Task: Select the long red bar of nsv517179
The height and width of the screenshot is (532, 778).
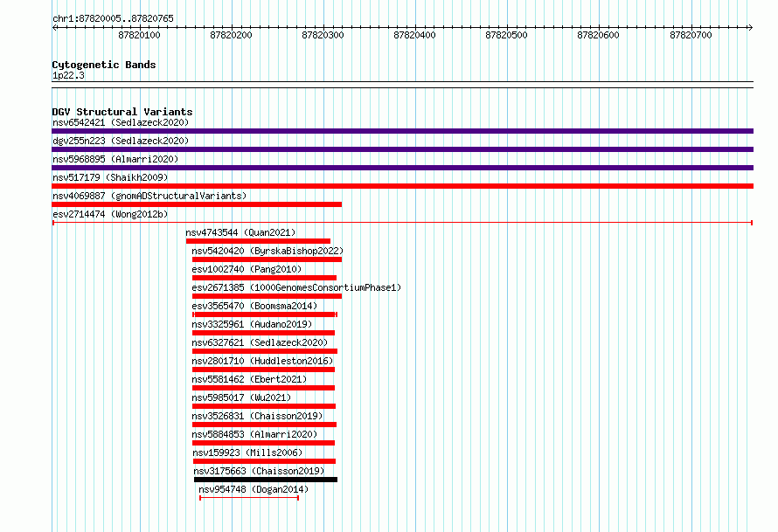Action: click(x=402, y=186)
